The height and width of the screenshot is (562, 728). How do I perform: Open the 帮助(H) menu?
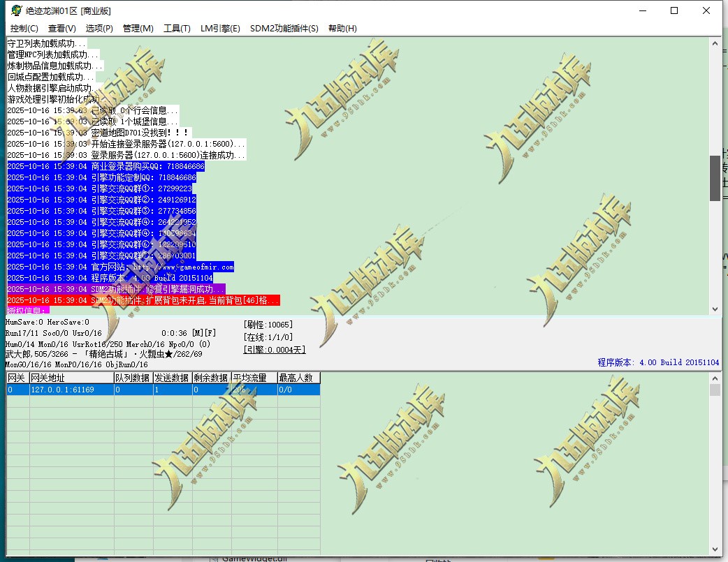[342, 29]
